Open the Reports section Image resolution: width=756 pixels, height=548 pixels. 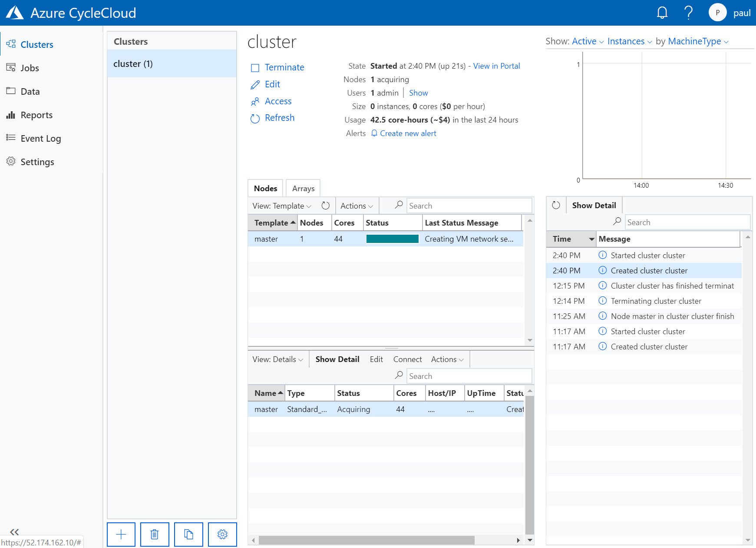point(36,115)
